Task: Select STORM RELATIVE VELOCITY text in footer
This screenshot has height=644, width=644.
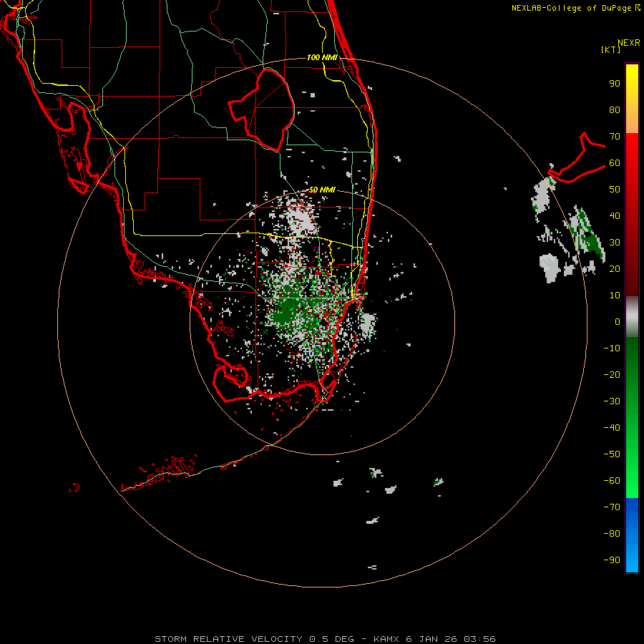Action: 228,639
